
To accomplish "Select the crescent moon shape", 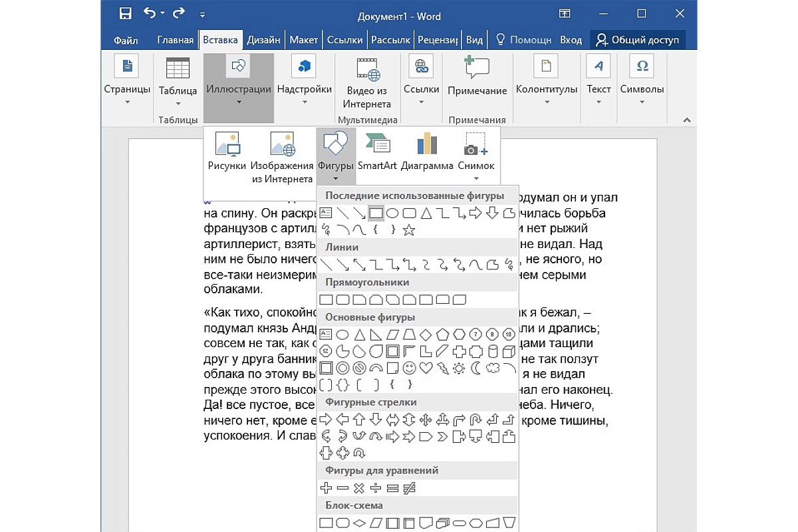I will (x=476, y=368).
